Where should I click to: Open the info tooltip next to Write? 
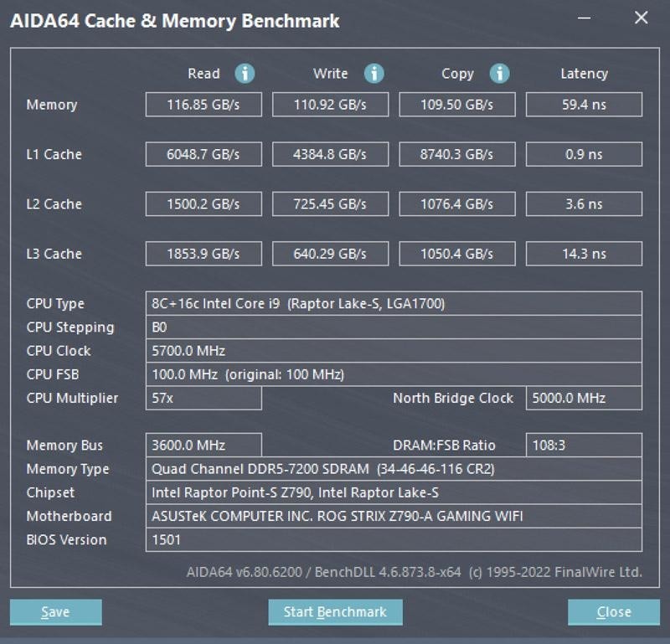[x=371, y=74]
